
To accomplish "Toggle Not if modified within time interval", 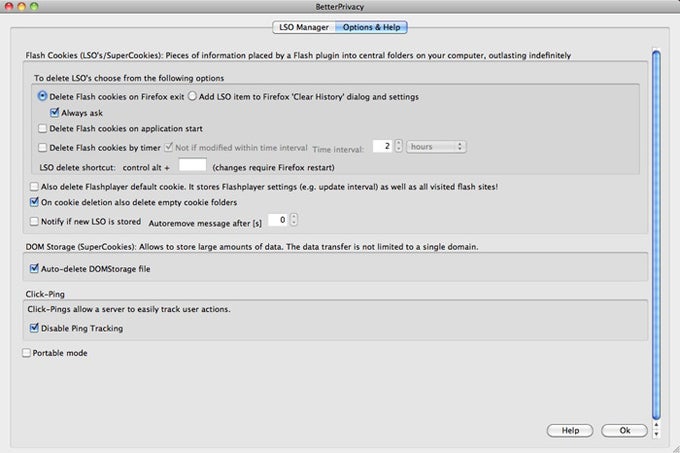I will 168,147.
